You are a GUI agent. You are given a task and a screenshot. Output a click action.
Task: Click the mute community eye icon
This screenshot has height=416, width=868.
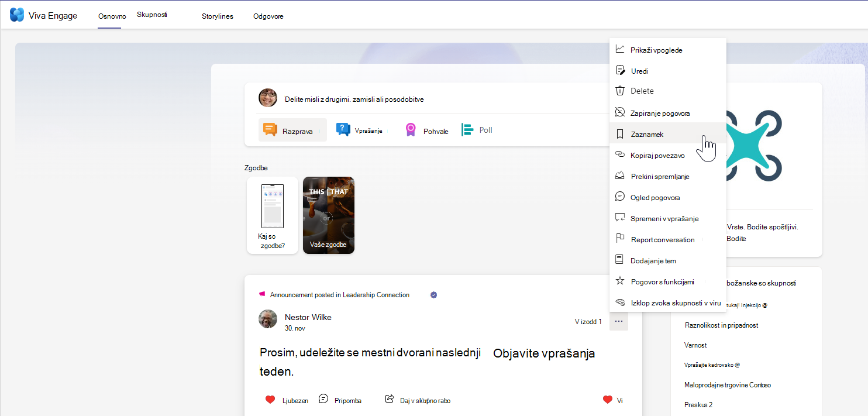pyautogui.click(x=621, y=302)
